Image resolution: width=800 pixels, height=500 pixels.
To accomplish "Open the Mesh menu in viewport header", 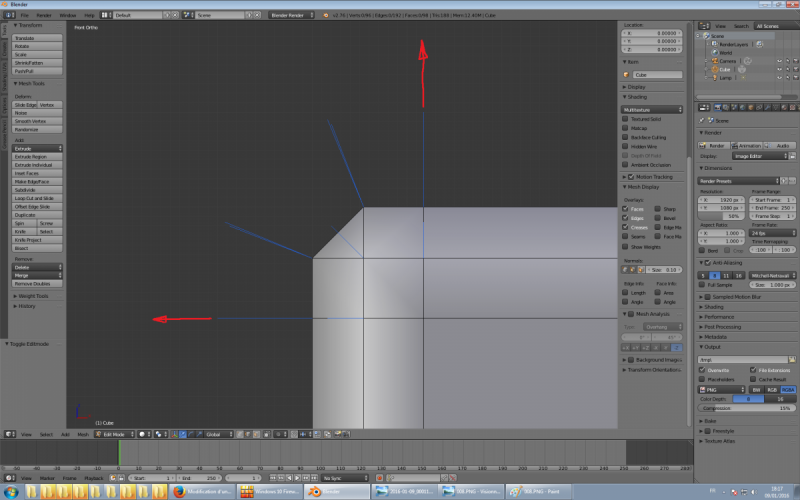I will click(83, 434).
